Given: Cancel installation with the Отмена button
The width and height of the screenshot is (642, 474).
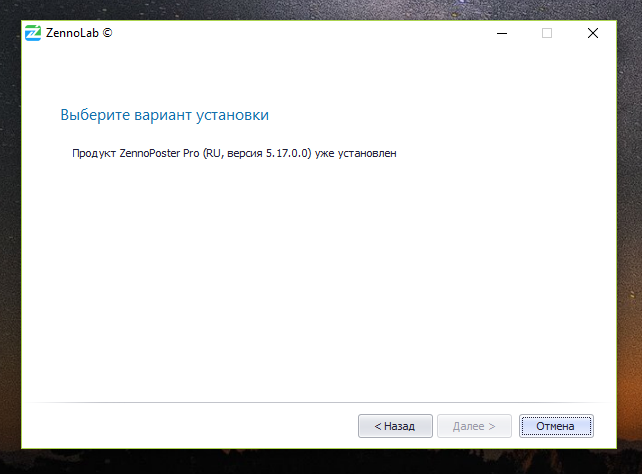Looking at the screenshot, I should click(x=556, y=426).
